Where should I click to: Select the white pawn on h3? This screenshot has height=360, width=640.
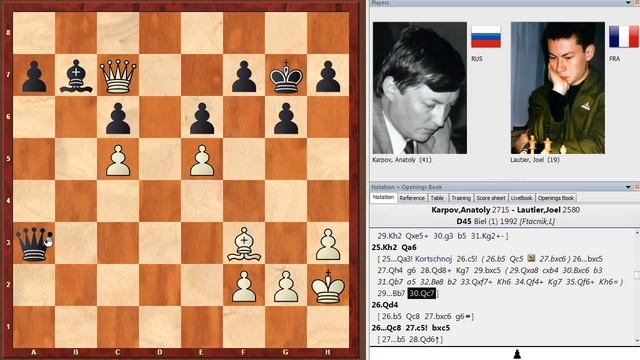328,244
